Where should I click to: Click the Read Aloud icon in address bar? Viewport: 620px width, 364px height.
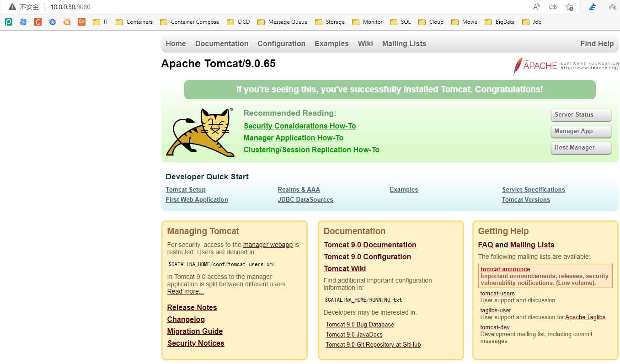[537, 7]
